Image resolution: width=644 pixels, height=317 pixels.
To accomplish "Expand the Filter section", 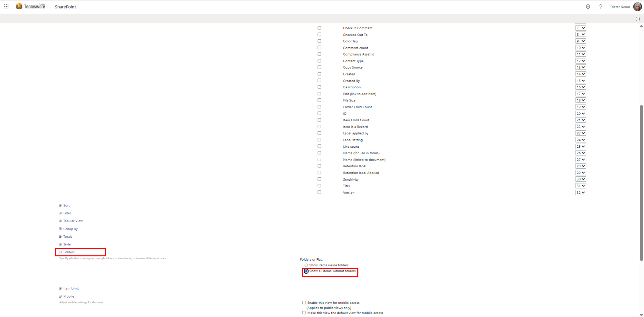I will (67, 213).
